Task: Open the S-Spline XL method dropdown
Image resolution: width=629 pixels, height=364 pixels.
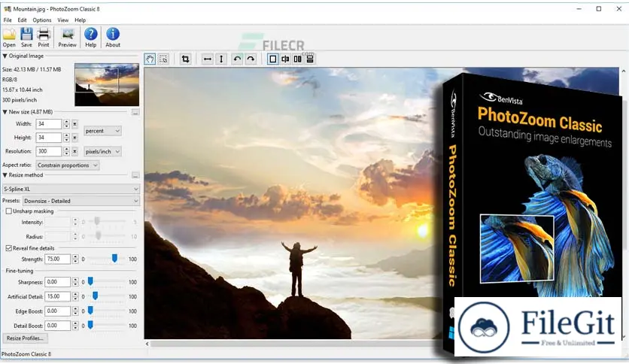Action: [x=71, y=189]
